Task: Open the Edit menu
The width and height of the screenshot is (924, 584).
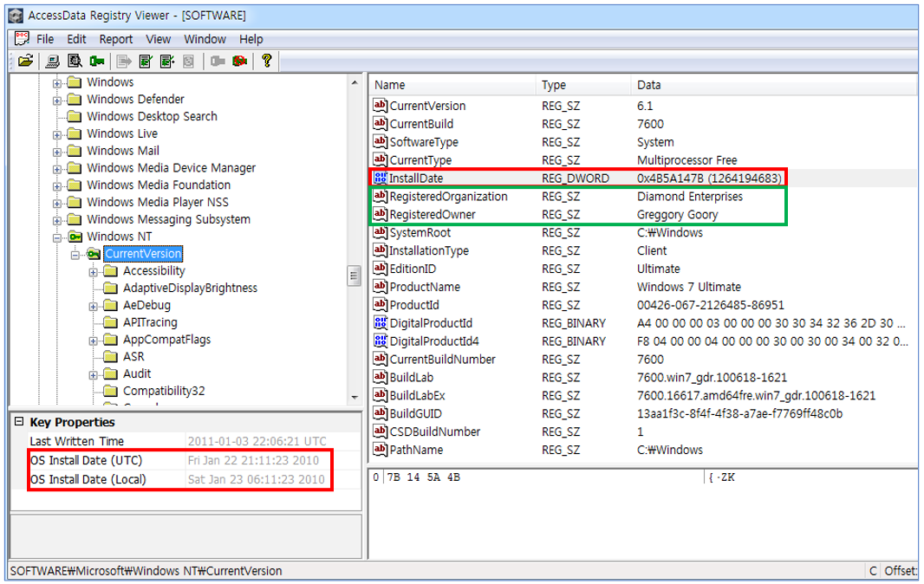Action: click(76, 39)
